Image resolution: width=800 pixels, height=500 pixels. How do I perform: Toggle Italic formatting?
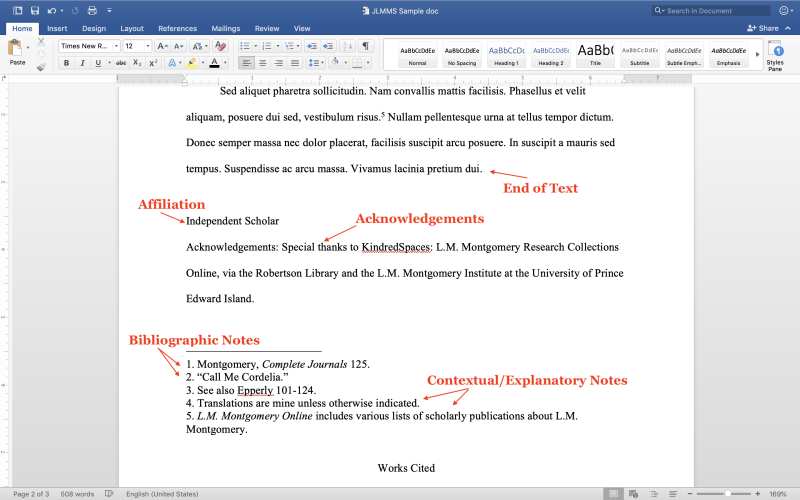82,63
